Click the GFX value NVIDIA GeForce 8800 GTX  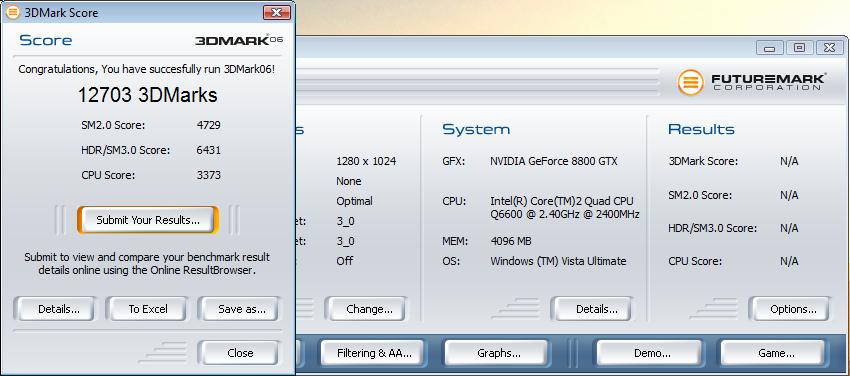553,161
